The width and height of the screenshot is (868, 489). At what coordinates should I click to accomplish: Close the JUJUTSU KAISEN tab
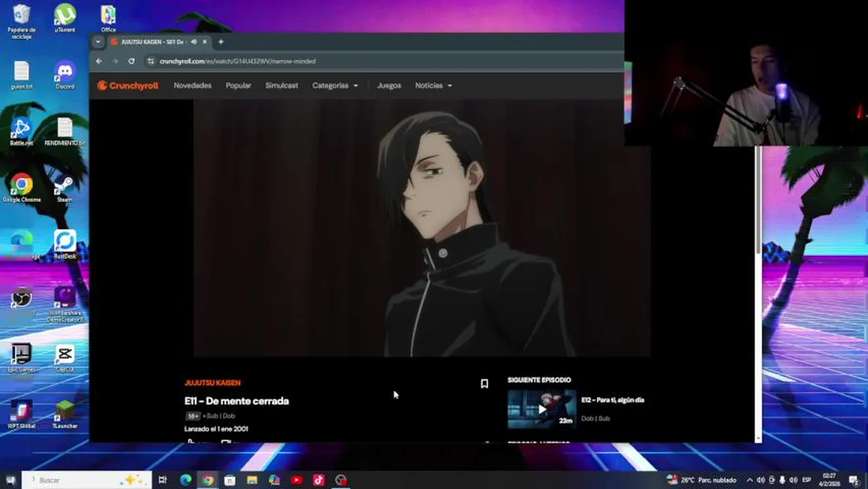(x=204, y=41)
